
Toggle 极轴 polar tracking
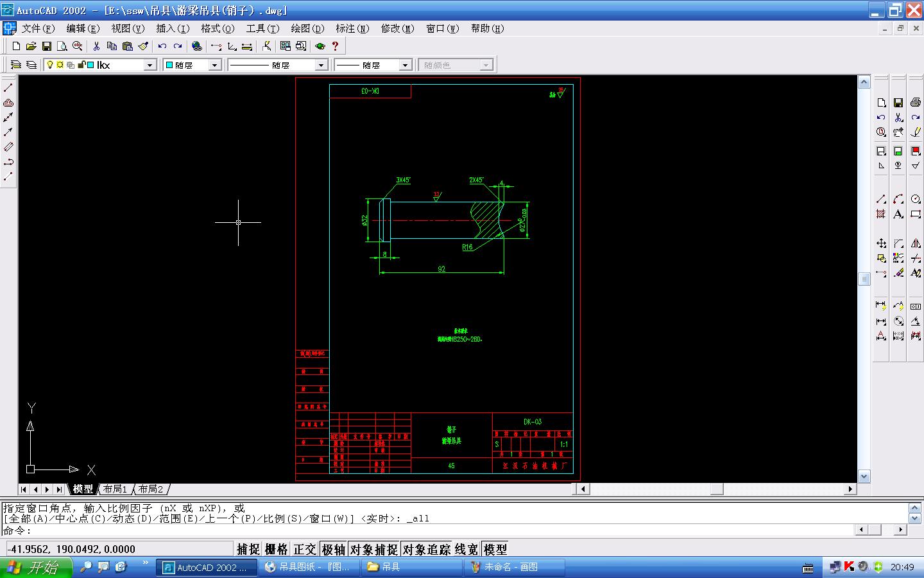(x=334, y=549)
